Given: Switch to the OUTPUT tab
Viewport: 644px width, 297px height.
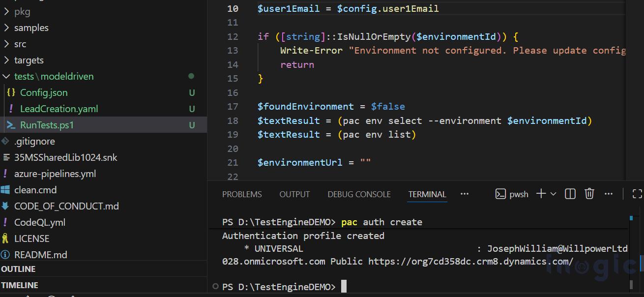Looking at the screenshot, I should click(x=294, y=194).
